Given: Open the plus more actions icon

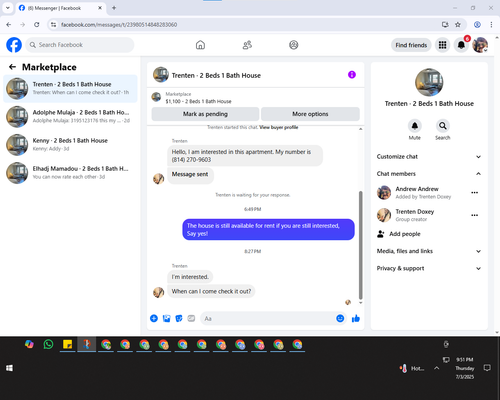Looking at the screenshot, I should coord(154,318).
